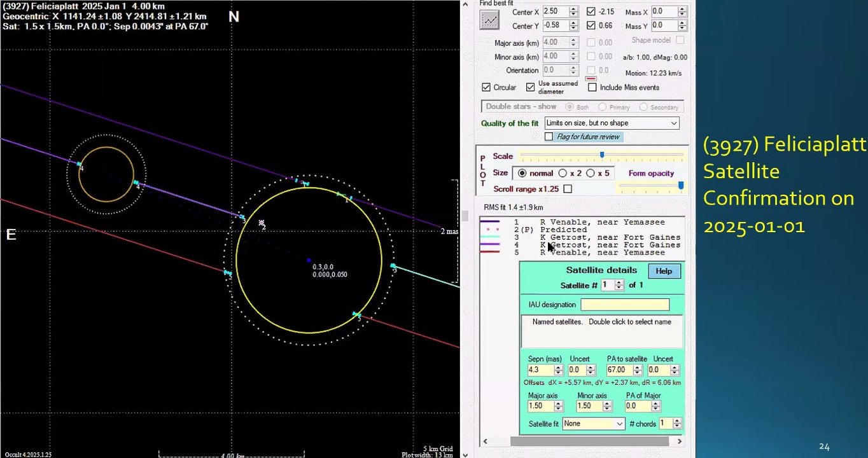Click the IAU designation text field
Image resolution: width=868 pixels, height=458 pixels.
(x=624, y=305)
